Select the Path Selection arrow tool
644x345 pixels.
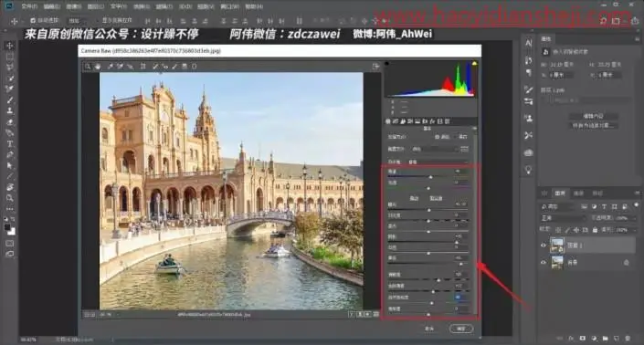point(10,166)
